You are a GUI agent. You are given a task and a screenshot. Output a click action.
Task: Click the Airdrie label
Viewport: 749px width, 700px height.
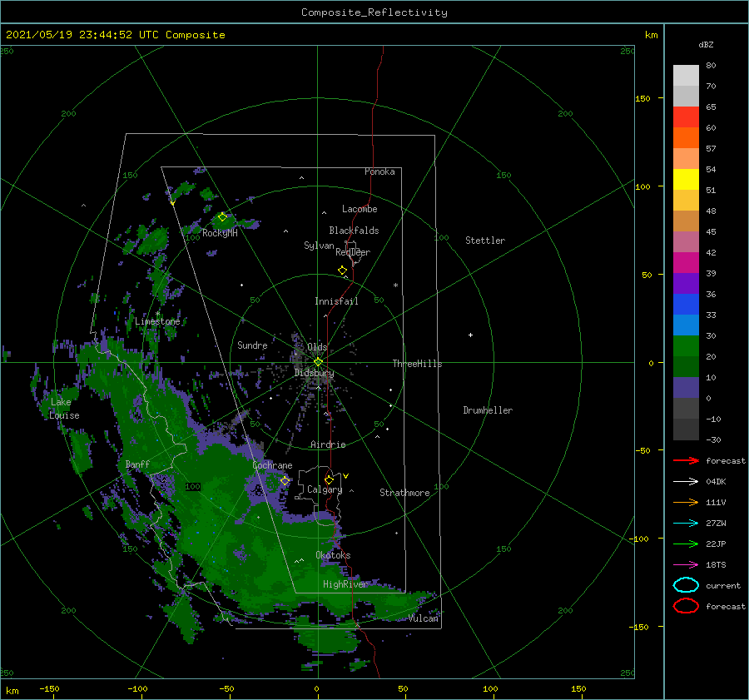pos(328,444)
